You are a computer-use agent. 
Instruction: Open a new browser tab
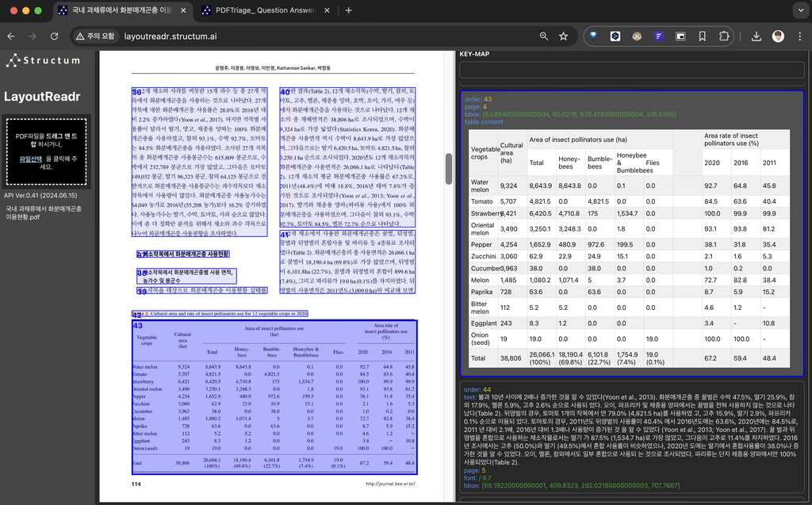[x=349, y=10]
